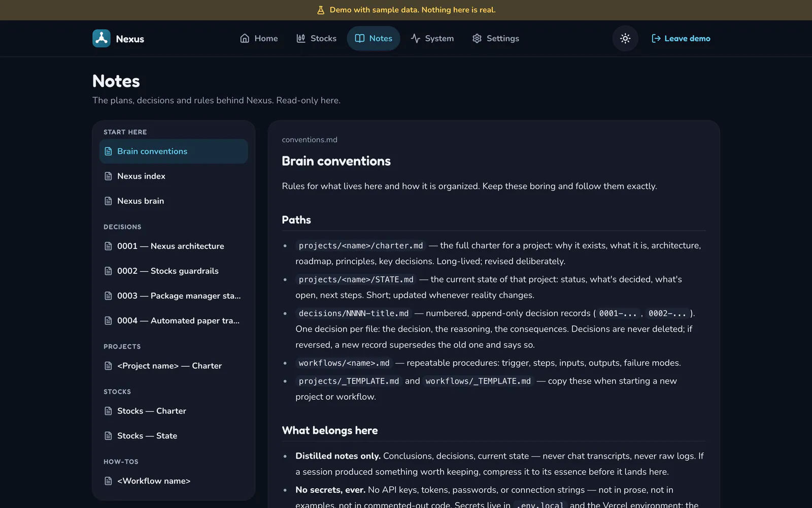The height and width of the screenshot is (508, 812).
Task: Open the <Workflow name> how-to
Action: tap(174, 481)
